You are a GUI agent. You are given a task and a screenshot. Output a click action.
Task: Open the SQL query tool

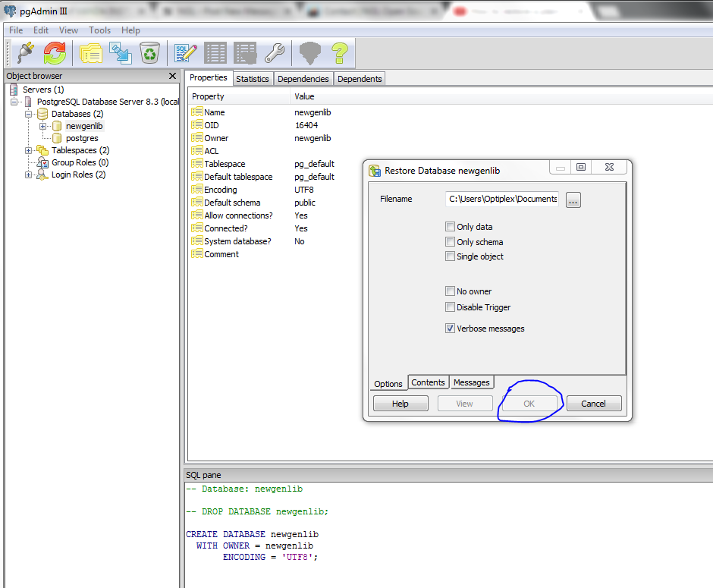point(186,52)
